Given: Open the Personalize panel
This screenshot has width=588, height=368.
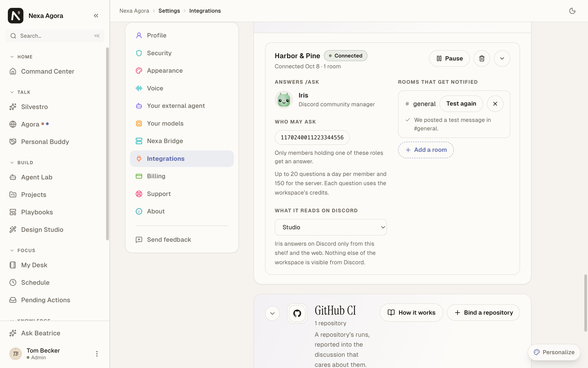Looking at the screenshot, I should (x=554, y=352).
